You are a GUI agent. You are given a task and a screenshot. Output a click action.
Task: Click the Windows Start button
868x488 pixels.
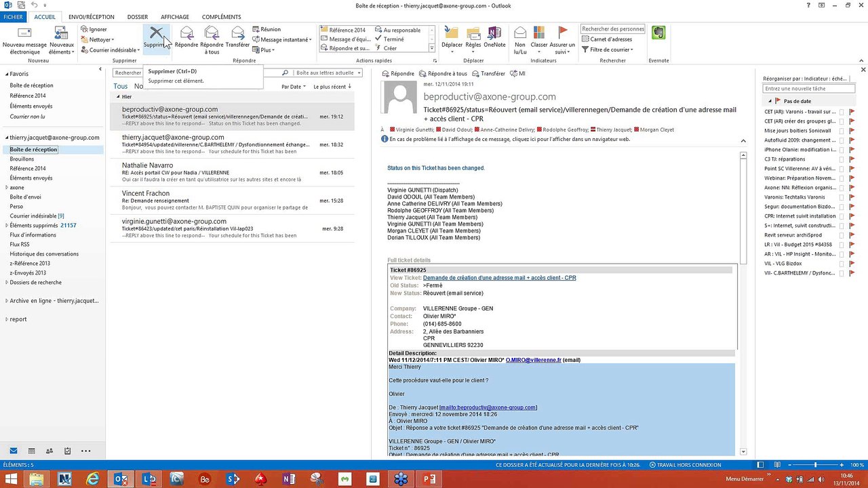11,479
